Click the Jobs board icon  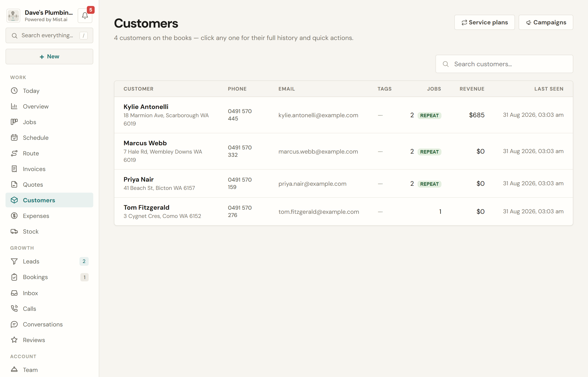[x=14, y=122]
